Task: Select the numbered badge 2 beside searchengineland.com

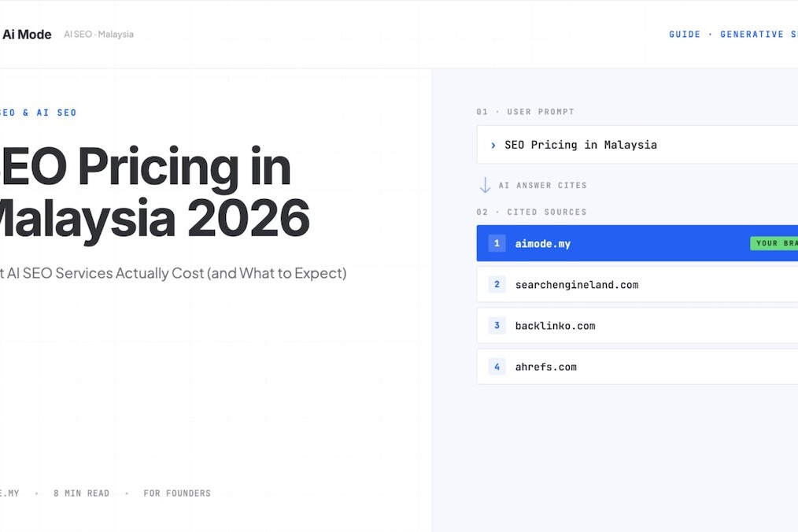Action: pos(497,284)
